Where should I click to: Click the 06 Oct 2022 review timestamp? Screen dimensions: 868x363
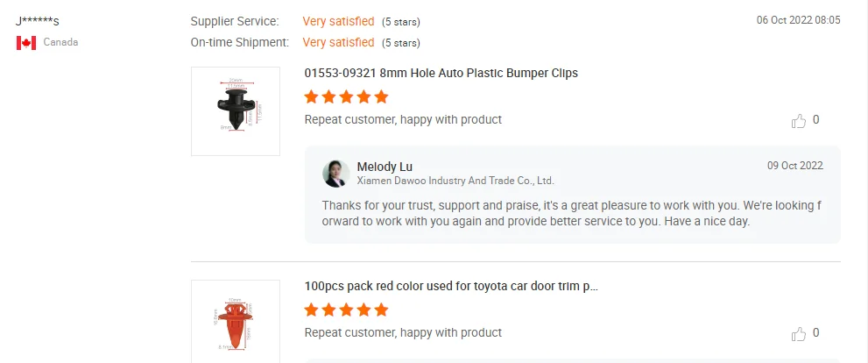pos(798,20)
